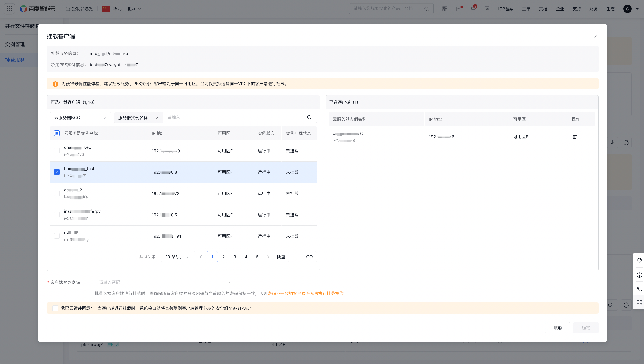This screenshot has height=364, width=644.
Task: Click the search magnifier in top bar
Action: [x=426, y=9]
